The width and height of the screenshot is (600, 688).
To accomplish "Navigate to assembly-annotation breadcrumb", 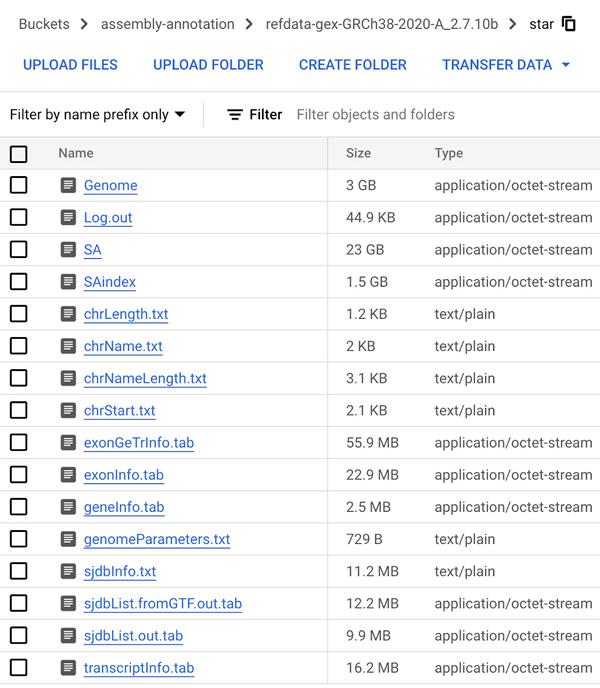I will (x=167, y=24).
